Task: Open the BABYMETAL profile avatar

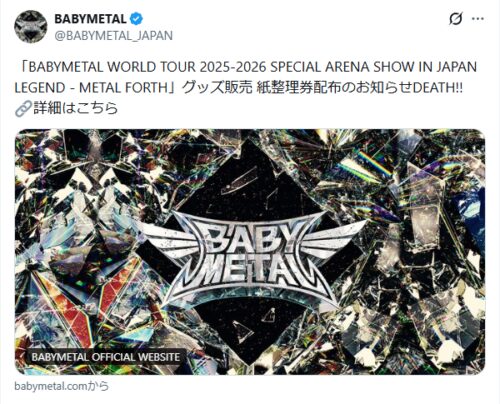Action: pos(31,26)
